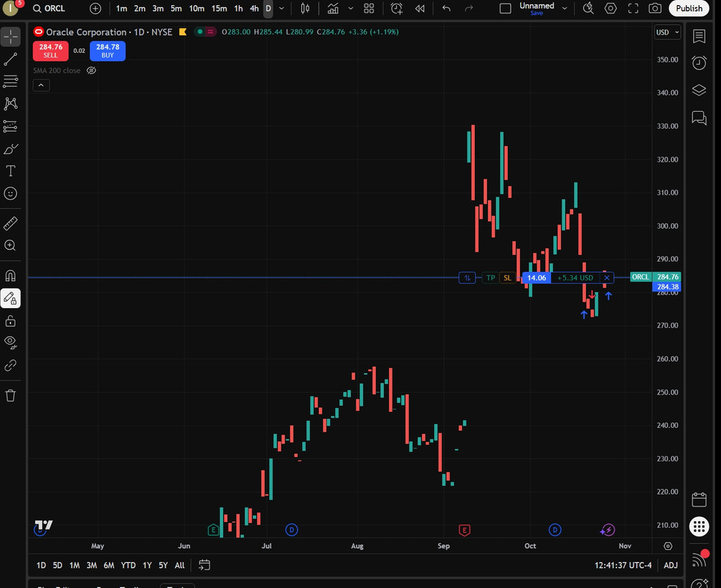The height and width of the screenshot is (588, 721).
Task: Toggle lock all drawings
Action: pyautogui.click(x=10, y=320)
